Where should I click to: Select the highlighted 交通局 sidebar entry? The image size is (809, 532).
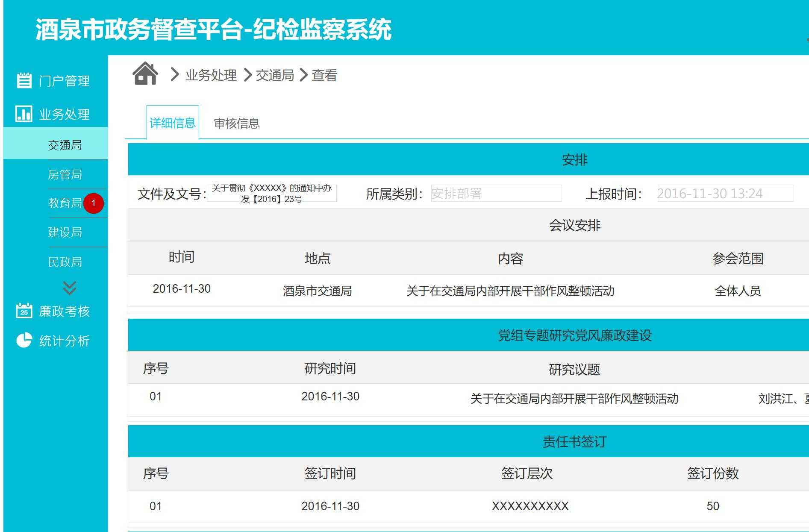65,145
